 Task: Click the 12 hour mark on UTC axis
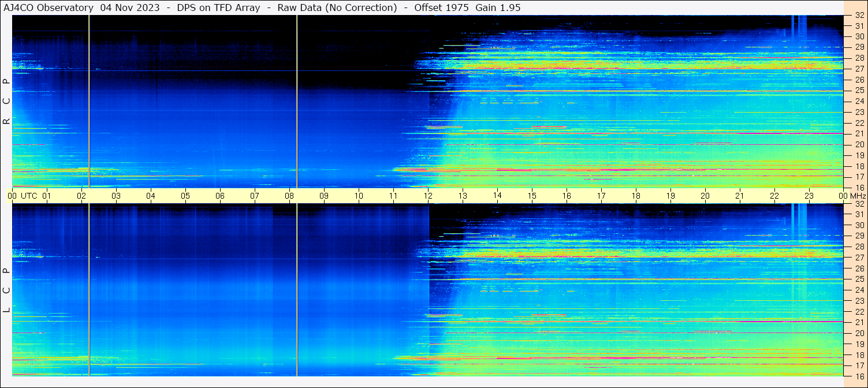[x=428, y=196]
